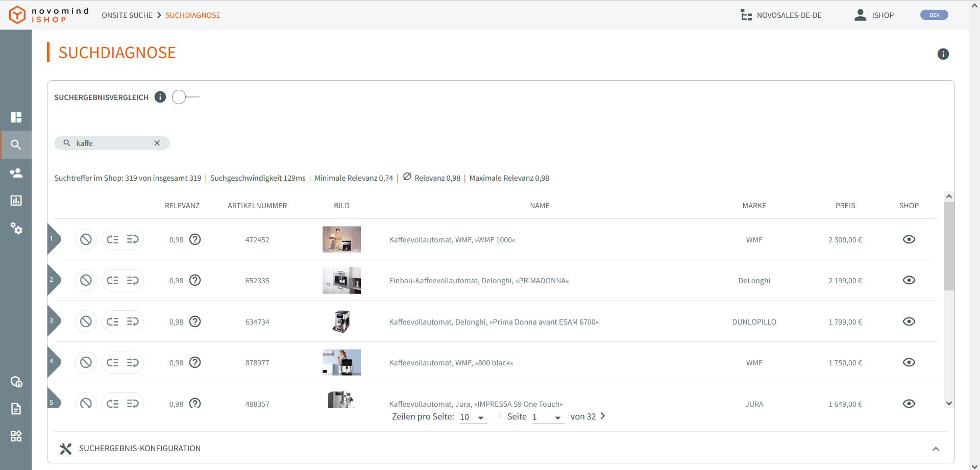Select the document icon near the sidebar bottom

(16, 409)
